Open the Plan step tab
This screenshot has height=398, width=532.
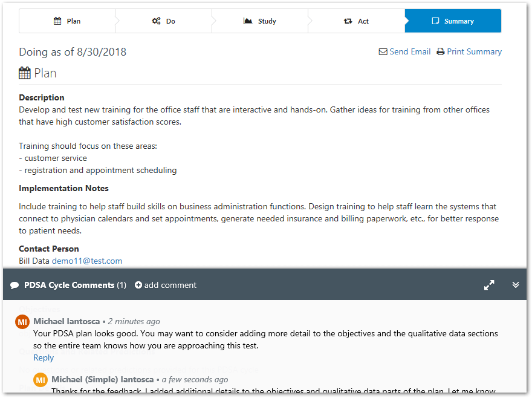tap(67, 21)
